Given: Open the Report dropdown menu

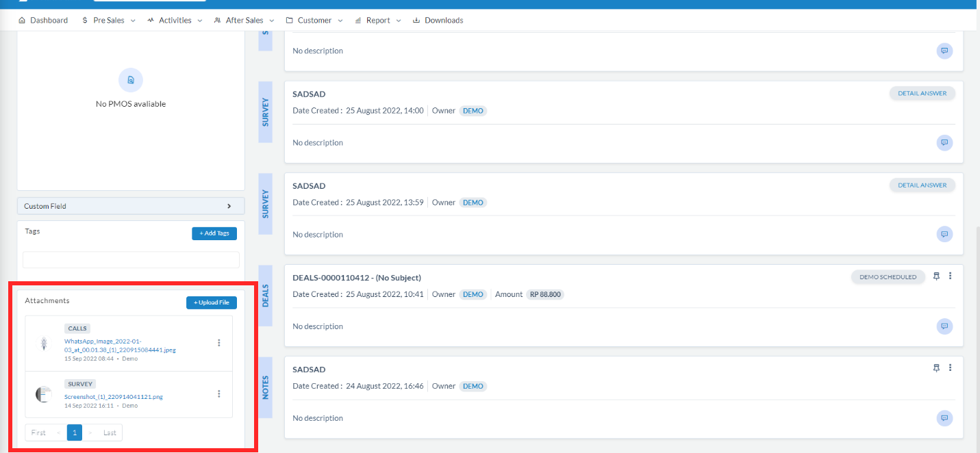Looking at the screenshot, I should click(378, 21).
